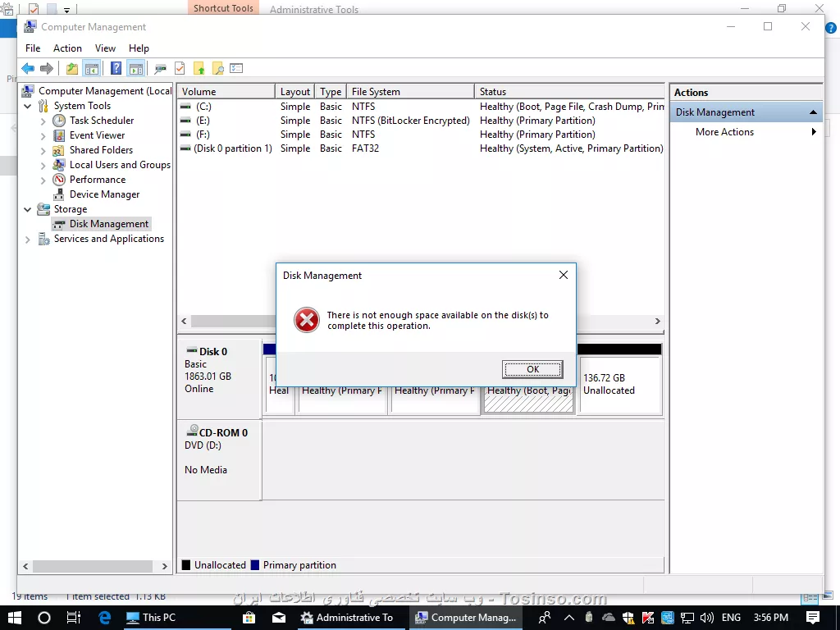This screenshot has width=840, height=630.
Task: Open Microsoft Edge from the taskbar
Action: 104,618
